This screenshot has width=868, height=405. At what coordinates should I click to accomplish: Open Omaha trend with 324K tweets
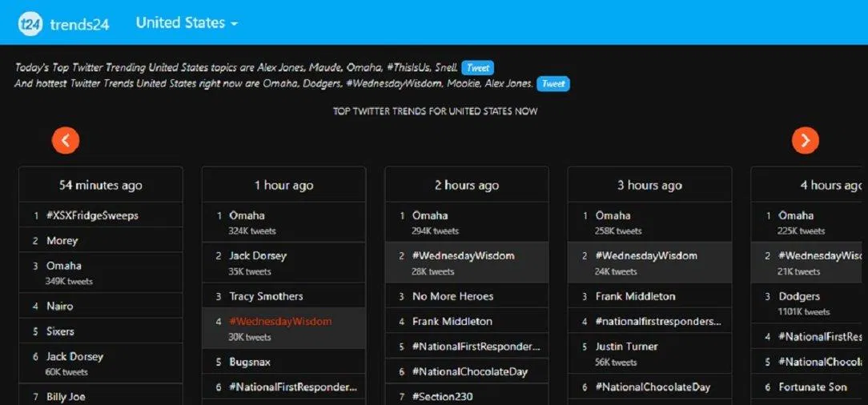click(x=247, y=215)
